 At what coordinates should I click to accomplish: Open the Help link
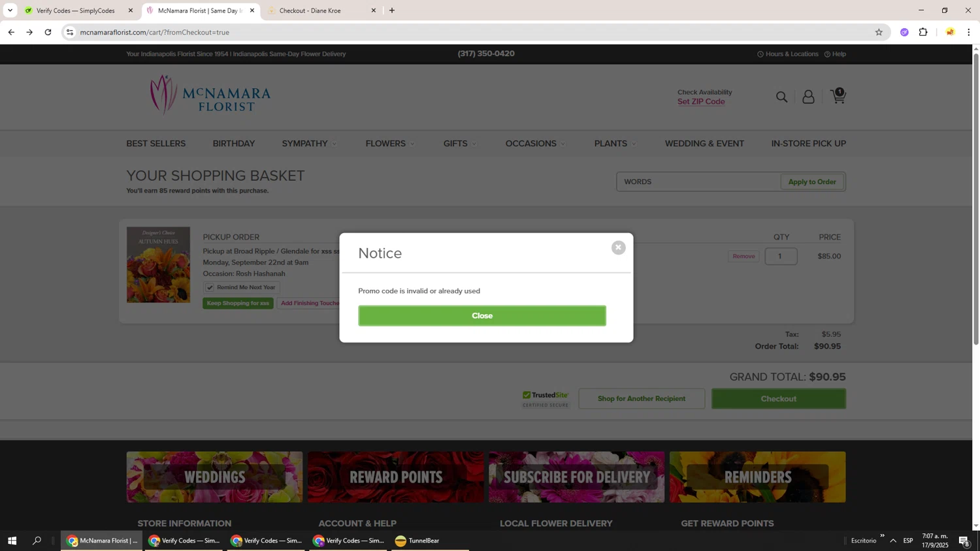click(835, 54)
